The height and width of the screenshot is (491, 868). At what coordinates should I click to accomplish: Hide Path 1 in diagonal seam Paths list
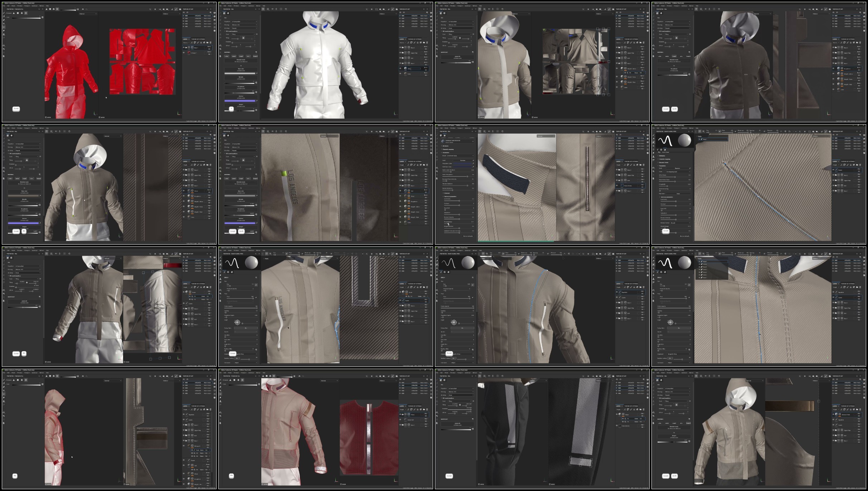point(699,139)
